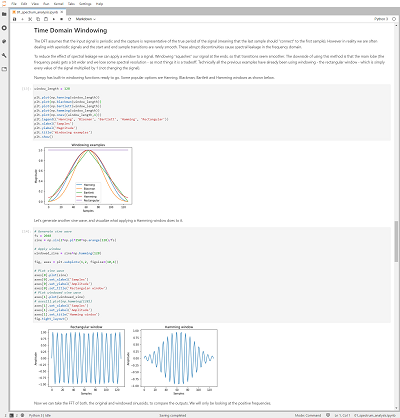The height and width of the screenshot is (418, 400).
Task: Insert a new cell with the plus icon
Action: tap(22, 19)
